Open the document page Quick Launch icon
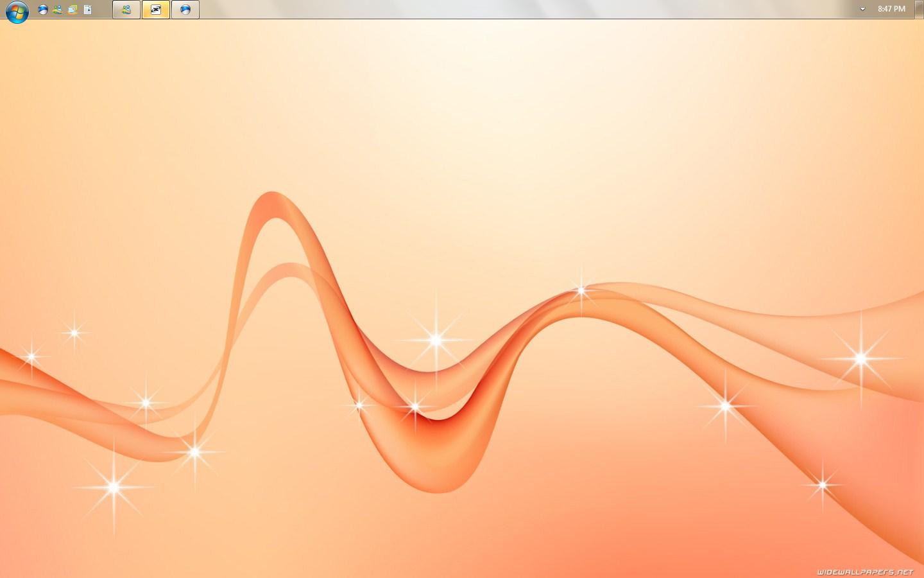Image resolution: width=924 pixels, height=578 pixels. pos(88,10)
